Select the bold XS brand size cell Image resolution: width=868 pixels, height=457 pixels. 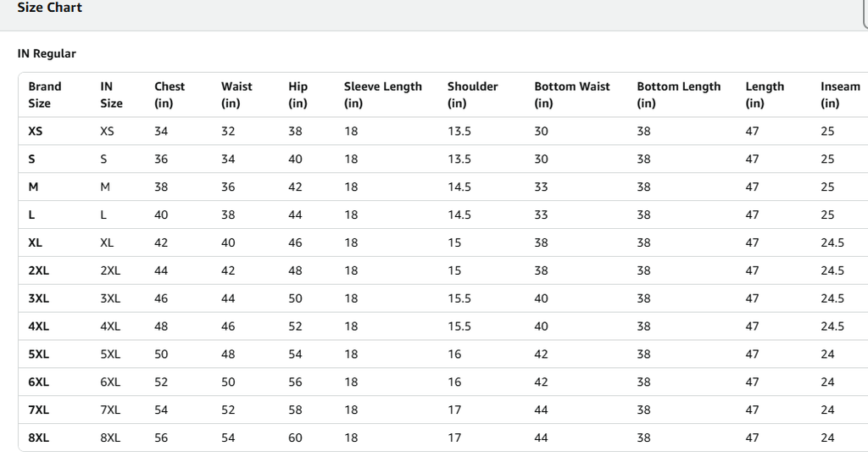click(36, 131)
